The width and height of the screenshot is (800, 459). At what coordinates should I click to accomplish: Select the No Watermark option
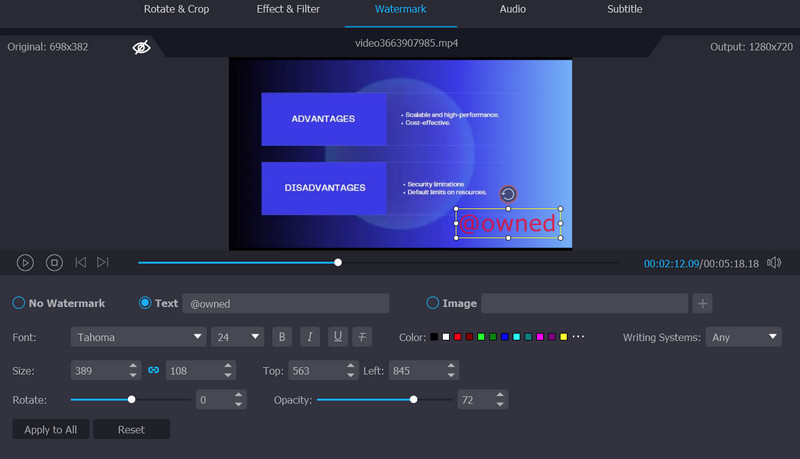pyautogui.click(x=19, y=303)
